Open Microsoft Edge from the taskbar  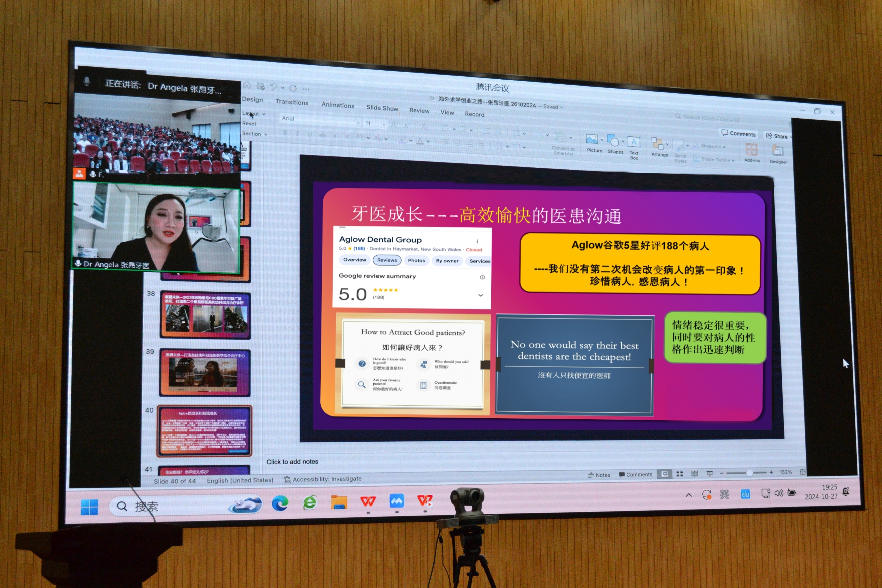click(280, 503)
